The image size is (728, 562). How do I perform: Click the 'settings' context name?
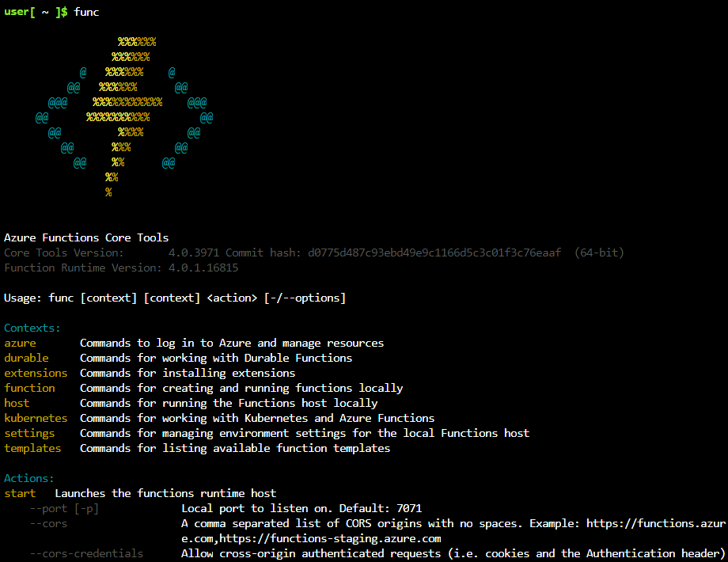click(30, 433)
